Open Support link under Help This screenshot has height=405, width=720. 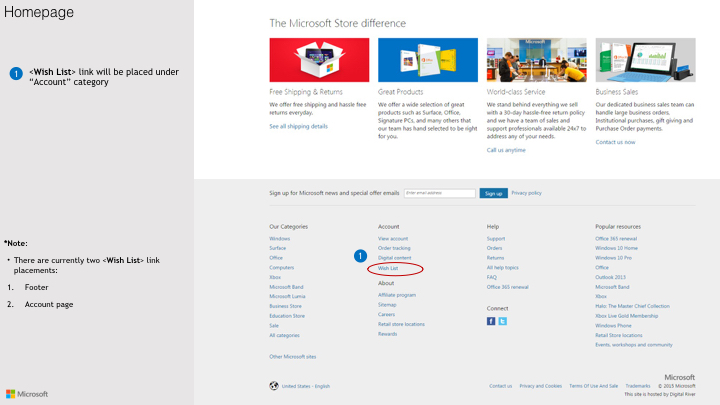coord(496,239)
